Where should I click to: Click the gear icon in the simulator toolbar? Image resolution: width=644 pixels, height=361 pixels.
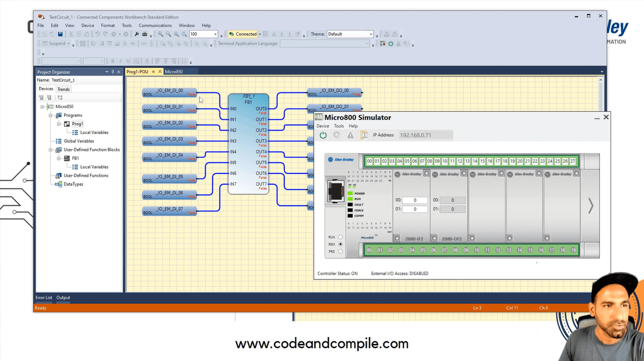coord(337,135)
